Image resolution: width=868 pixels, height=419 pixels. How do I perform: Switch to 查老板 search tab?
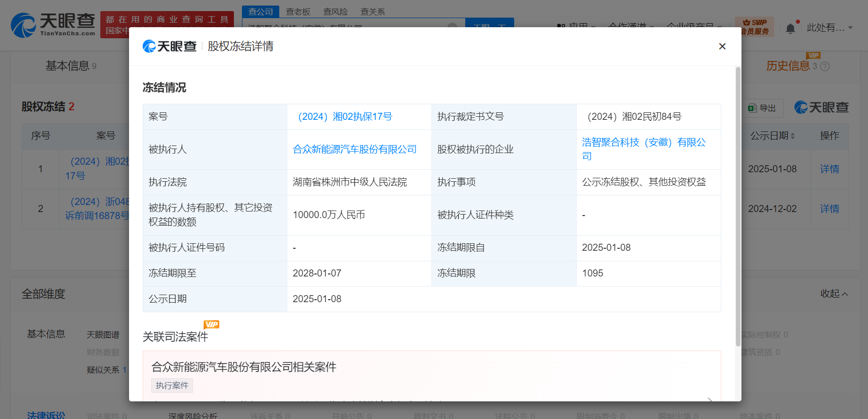298,12
